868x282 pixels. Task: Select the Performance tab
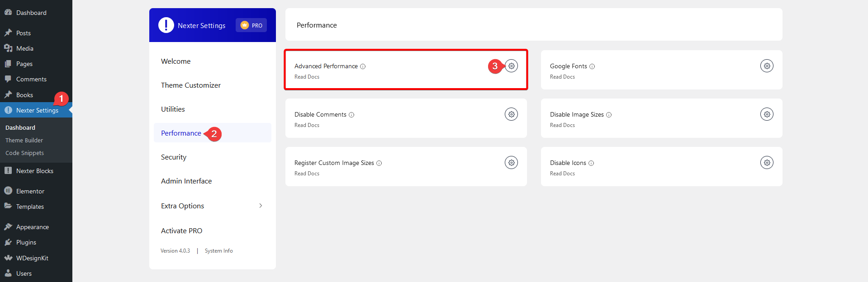[x=213, y=133]
